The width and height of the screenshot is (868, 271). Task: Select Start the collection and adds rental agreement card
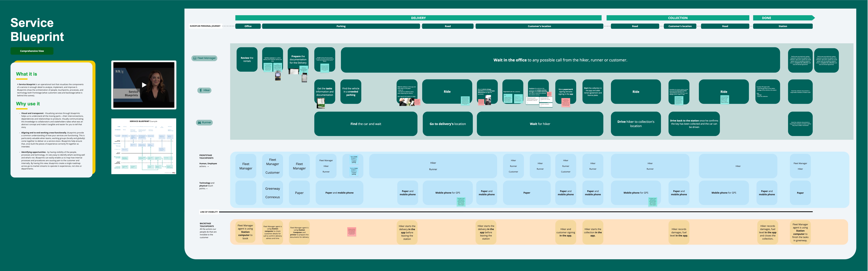pos(593,92)
